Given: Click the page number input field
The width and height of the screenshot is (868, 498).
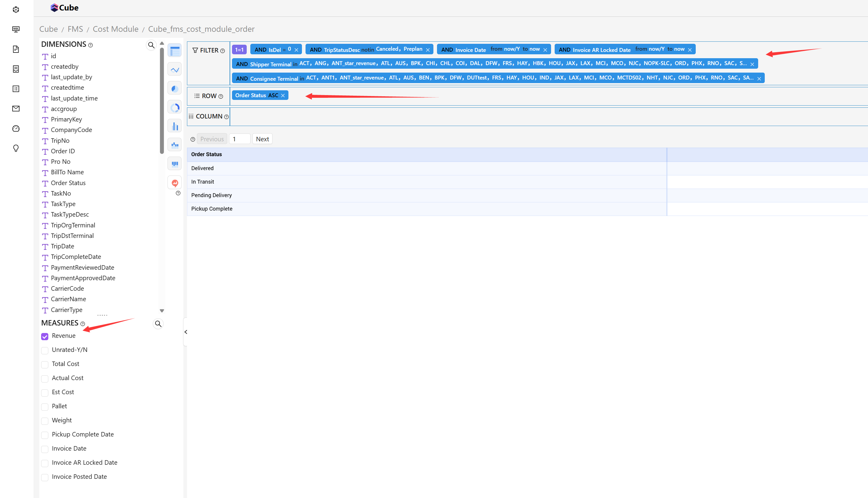Looking at the screenshot, I should click(240, 139).
